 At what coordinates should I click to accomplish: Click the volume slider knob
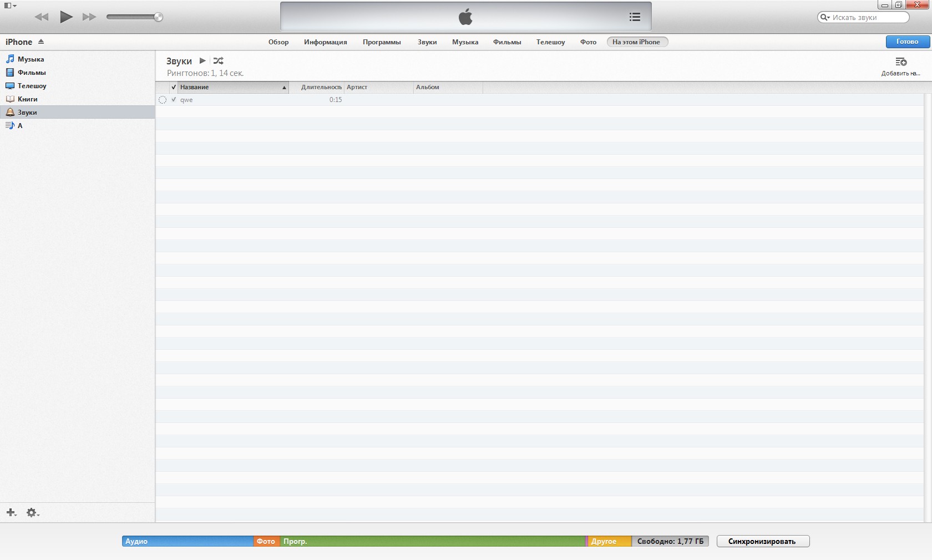coord(158,17)
